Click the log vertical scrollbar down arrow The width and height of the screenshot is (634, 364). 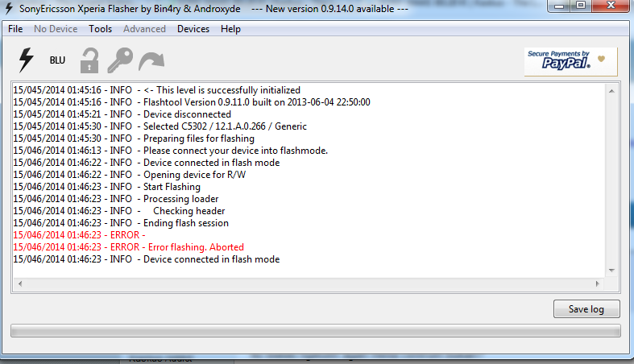(611, 271)
